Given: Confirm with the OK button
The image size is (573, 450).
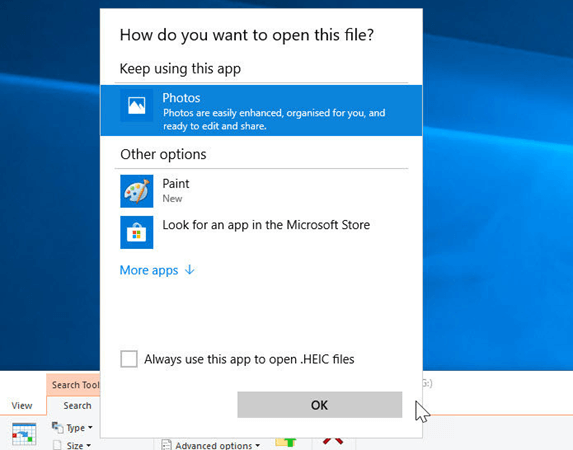Looking at the screenshot, I should click(320, 405).
